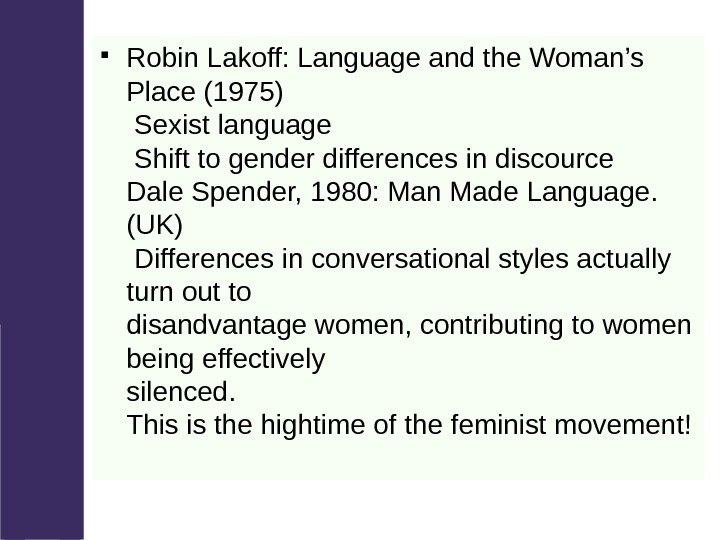Click the purple vertical sidebar band
Image resolution: width=720 pixels, height=540 pixels.
pyautogui.click(x=40, y=270)
